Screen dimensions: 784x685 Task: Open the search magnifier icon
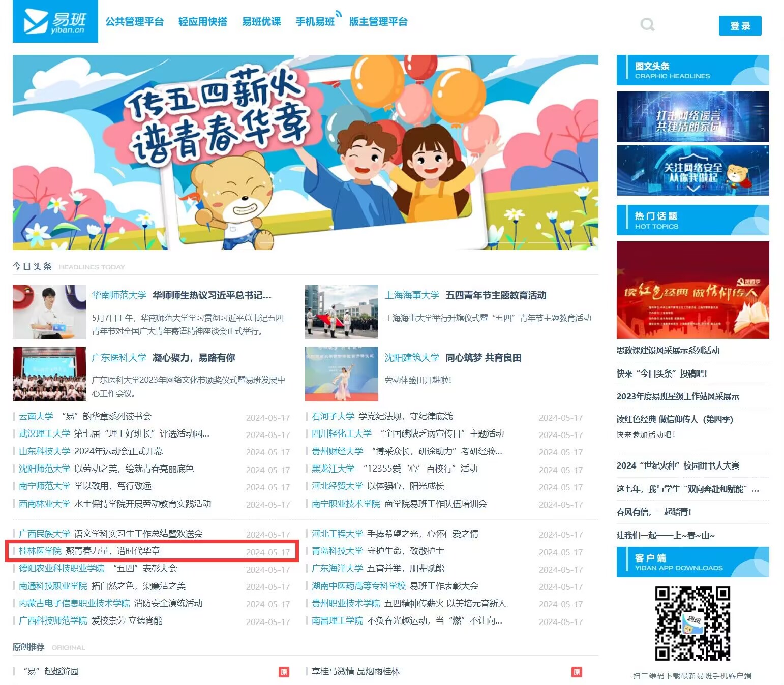647,24
